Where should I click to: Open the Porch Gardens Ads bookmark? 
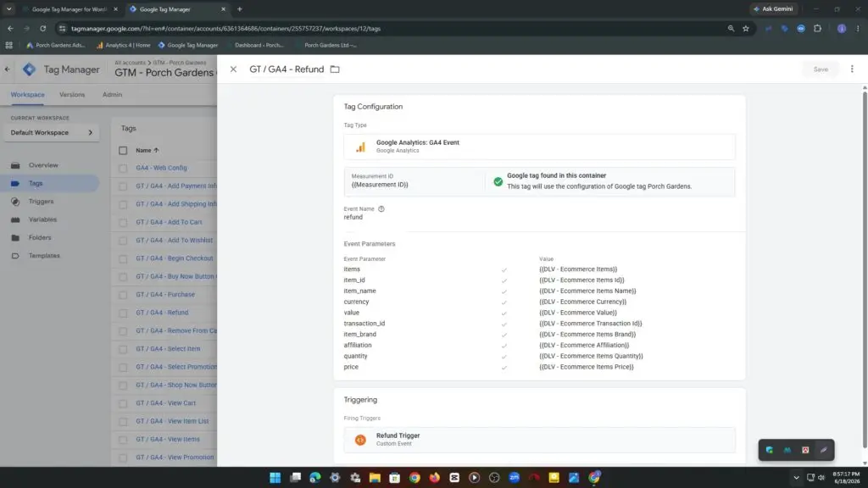tap(56, 46)
